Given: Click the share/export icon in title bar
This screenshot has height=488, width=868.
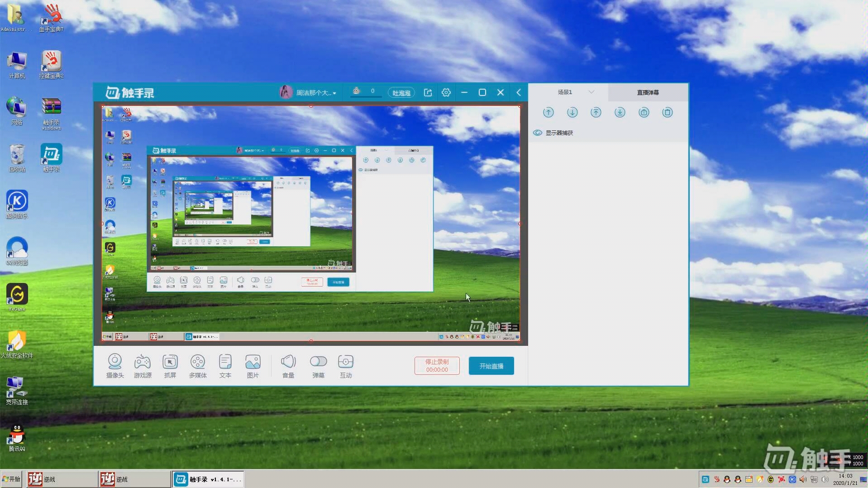Looking at the screenshot, I should (428, 92).
